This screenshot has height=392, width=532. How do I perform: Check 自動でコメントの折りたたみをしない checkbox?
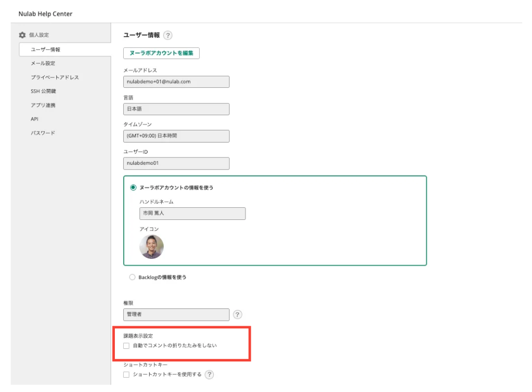point(126,346)
